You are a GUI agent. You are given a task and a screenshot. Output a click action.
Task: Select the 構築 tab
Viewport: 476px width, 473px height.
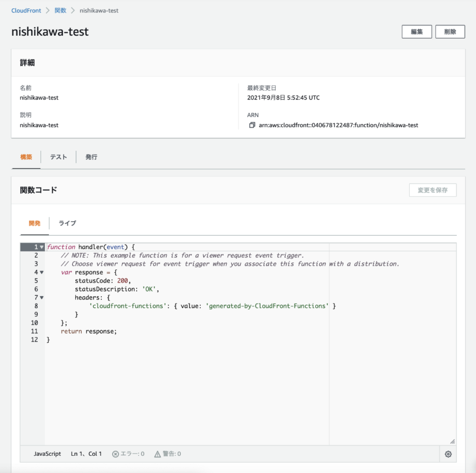coord(26,157)
